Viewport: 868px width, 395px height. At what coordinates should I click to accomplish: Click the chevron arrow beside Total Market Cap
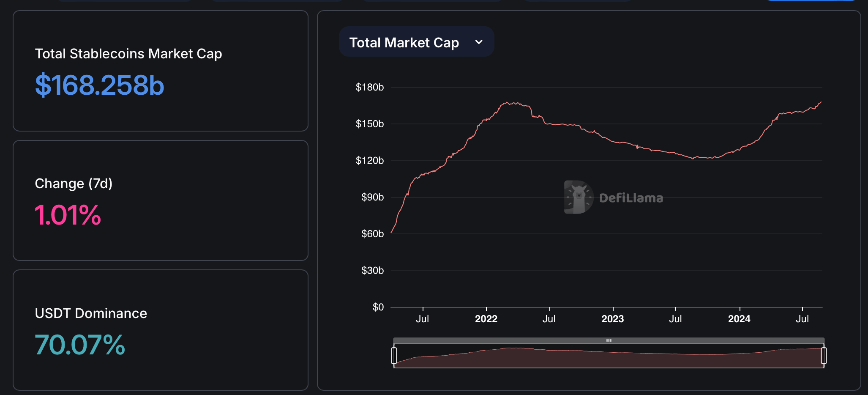[479, 42]
